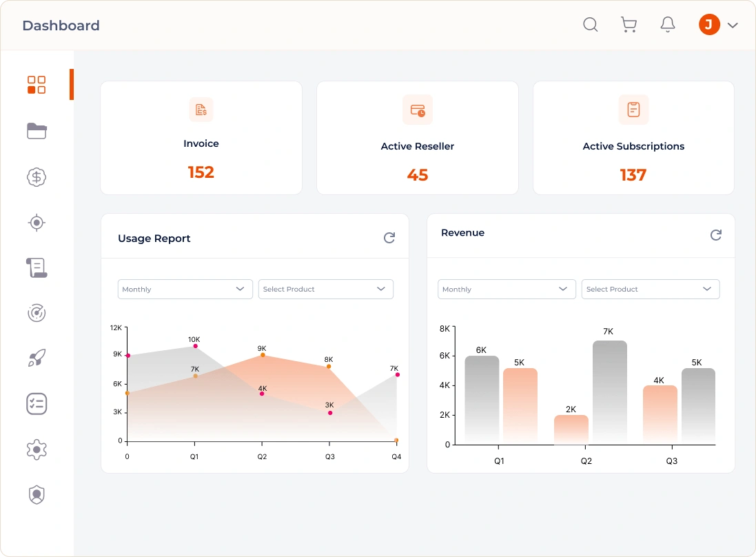Open Usage Report Monthly dropdown
The image size is (756, 557).
[185, 289]
